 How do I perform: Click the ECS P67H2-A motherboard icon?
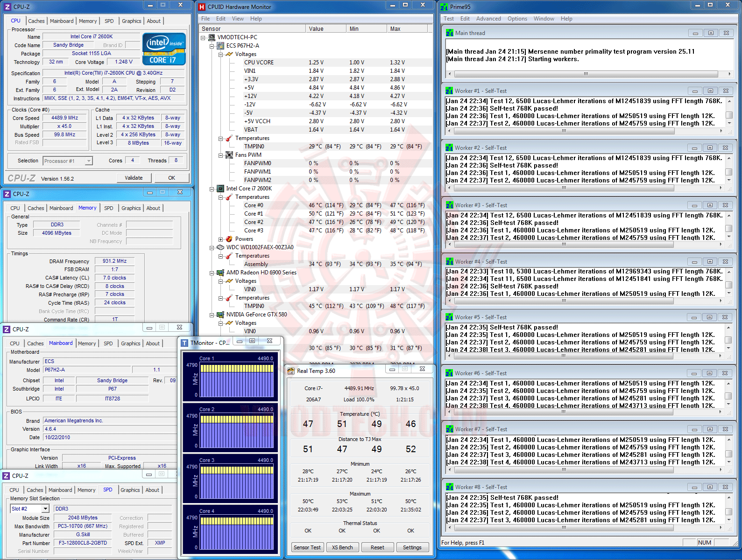pos(220,46)
